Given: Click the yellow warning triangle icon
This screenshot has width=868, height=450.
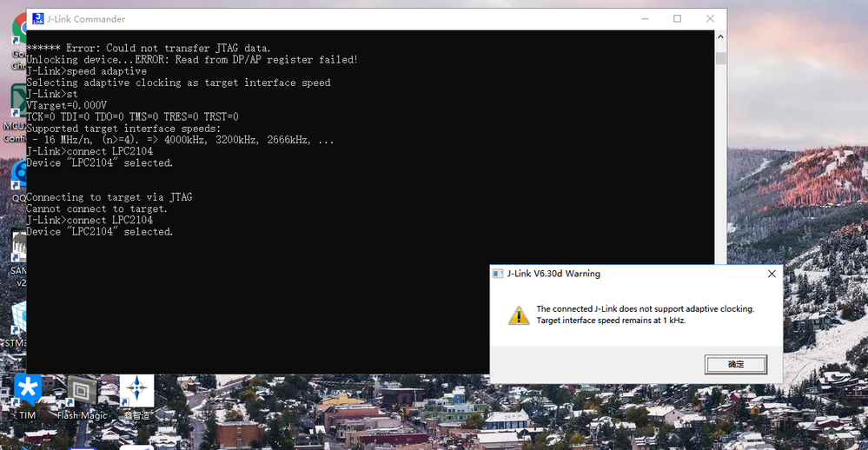Looking at the screenshot, I should 519,315.
